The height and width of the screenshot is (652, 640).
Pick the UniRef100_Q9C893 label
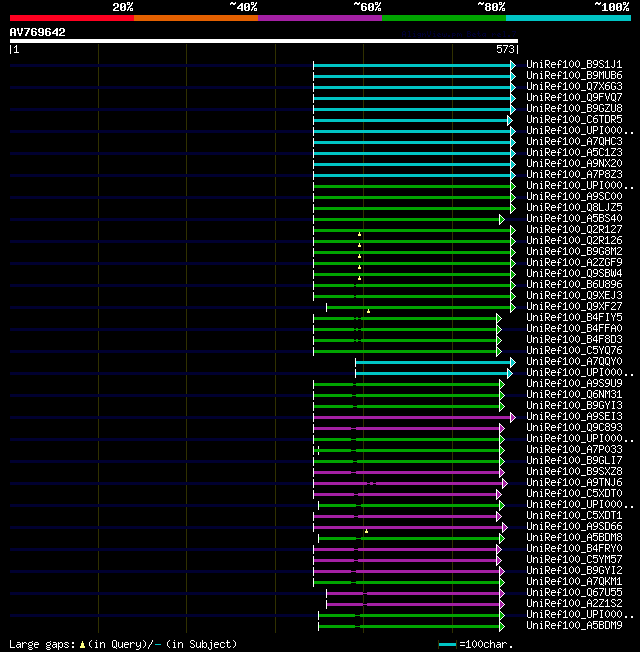tap(574, 427)
